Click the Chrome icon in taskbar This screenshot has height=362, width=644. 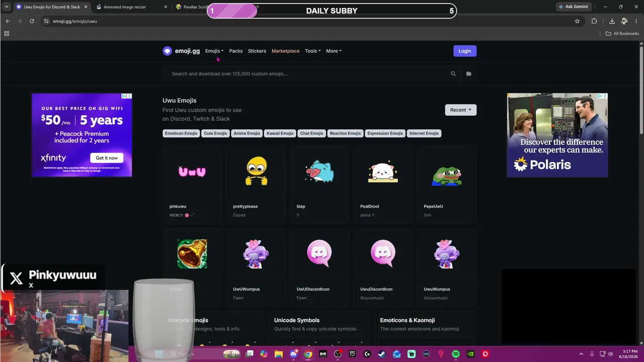308,354
